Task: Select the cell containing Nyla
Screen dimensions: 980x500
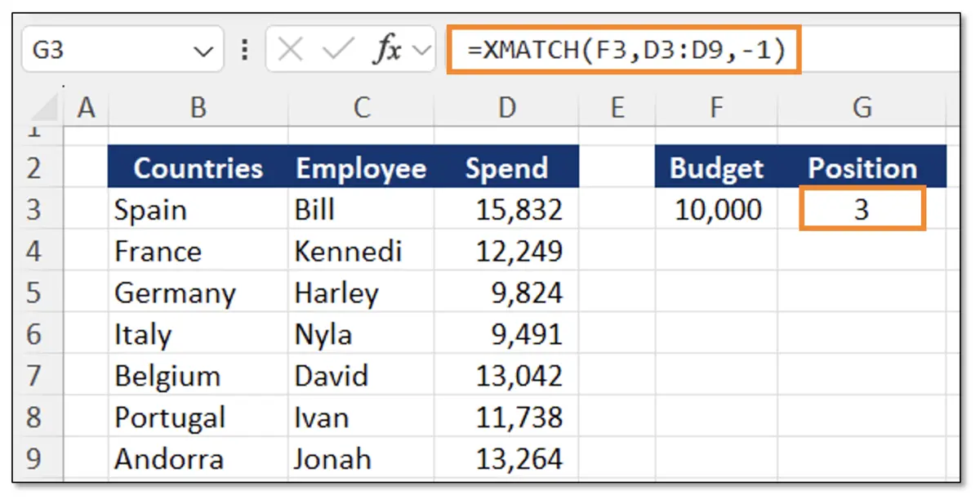Action: 361,334
